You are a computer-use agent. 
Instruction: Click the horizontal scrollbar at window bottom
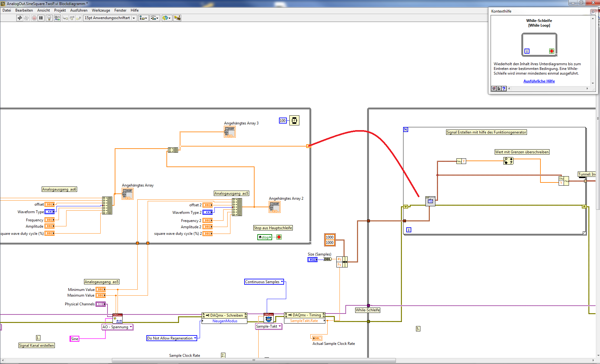254,360
